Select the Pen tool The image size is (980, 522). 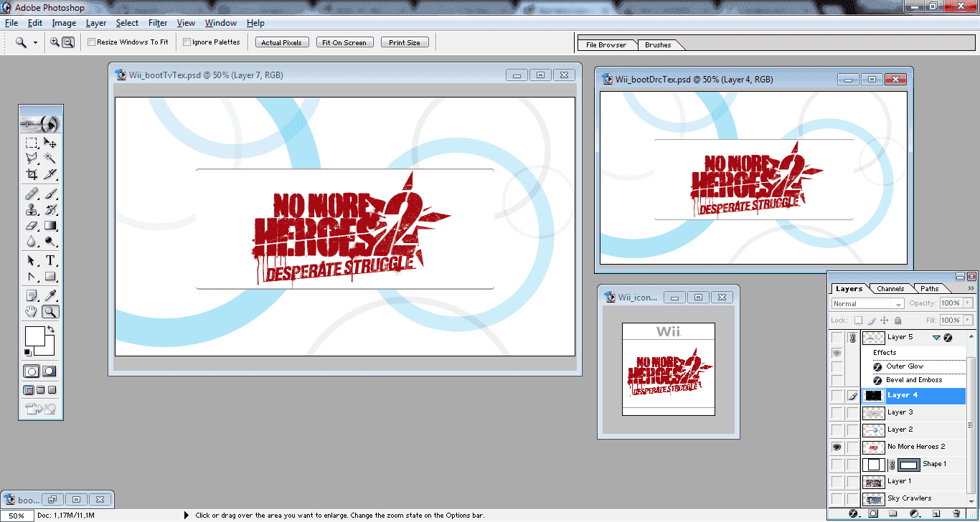point(32,276)
